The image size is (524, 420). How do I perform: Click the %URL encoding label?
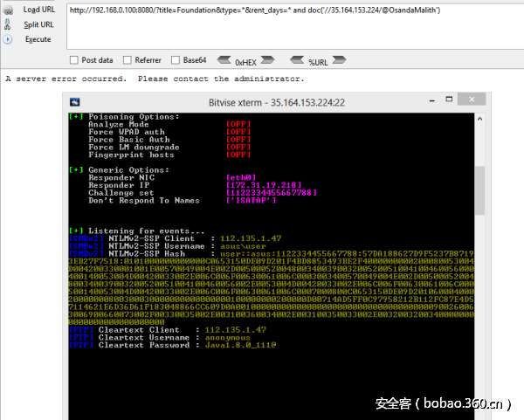coord(320,61)
